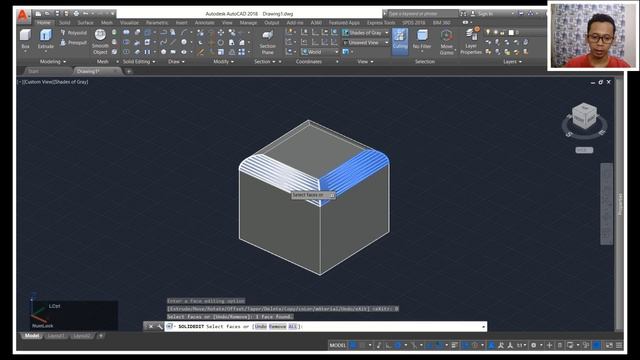
Task: Open the Shades of Gray visual style dropdown
Action: 366,33
